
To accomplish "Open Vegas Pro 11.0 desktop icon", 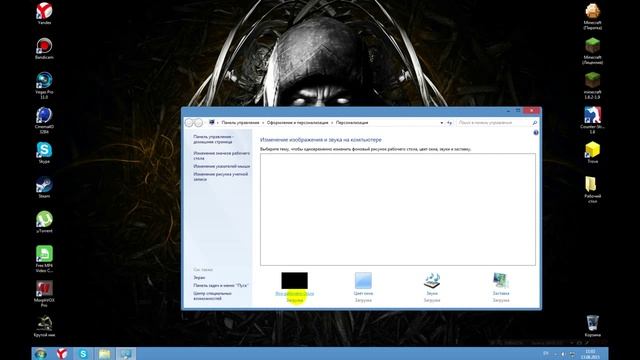I will (x=44, y=85).
